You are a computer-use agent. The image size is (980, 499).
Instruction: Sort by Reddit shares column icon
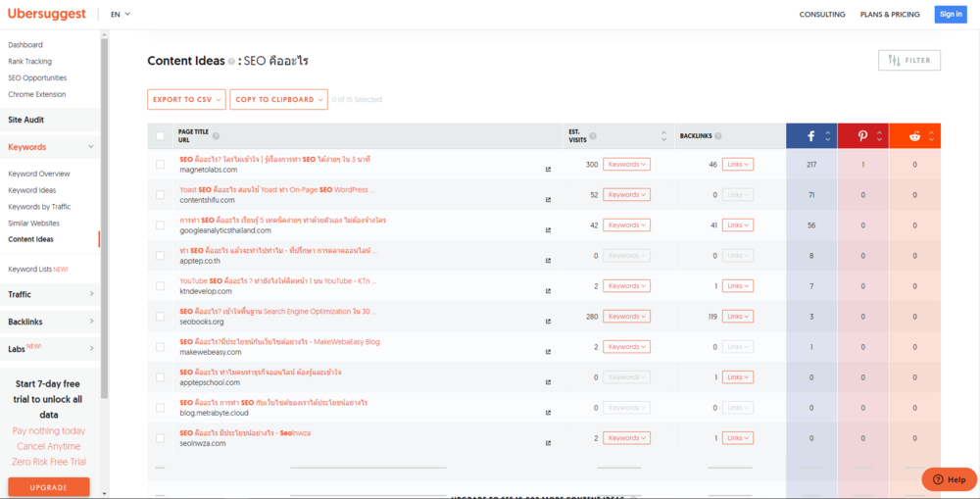tap(931, 135)
